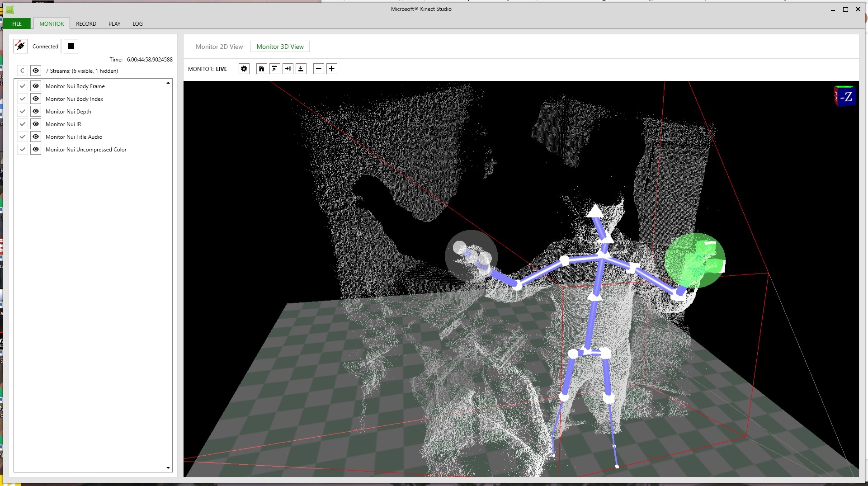
Task: Click the connection plug icon
Action: [21, 46]
